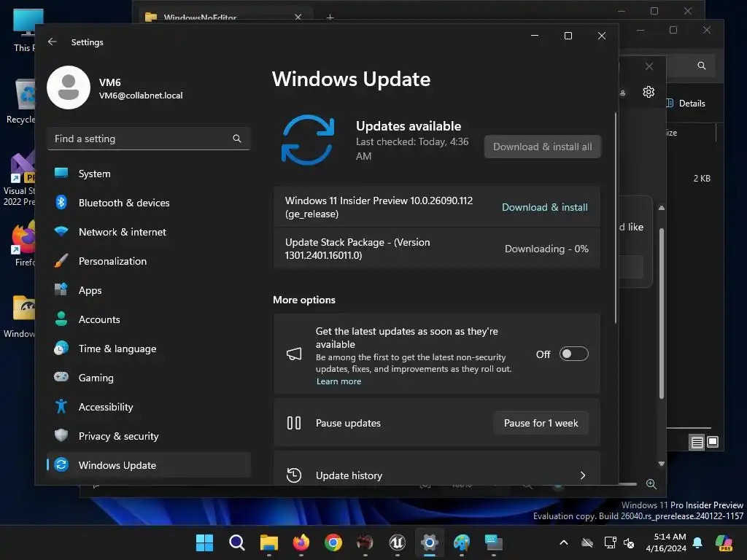
Task: Click the Firefox desktop shortcut
Action: [24, 243]
